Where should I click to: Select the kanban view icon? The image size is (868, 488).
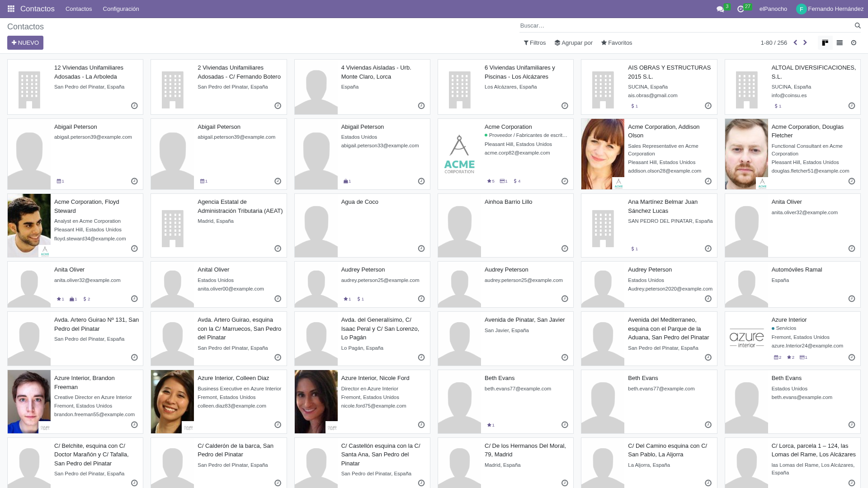(x=825, y=42)
